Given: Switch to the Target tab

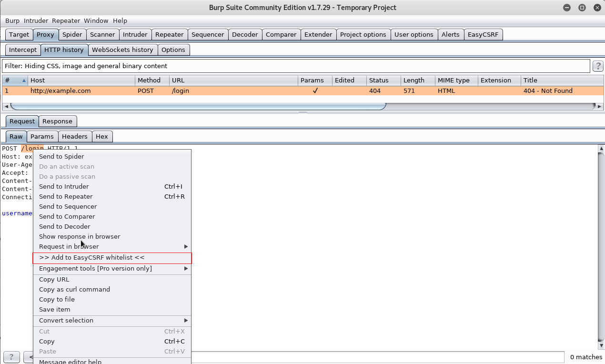Looking at the screenshot, I should 19,34.
